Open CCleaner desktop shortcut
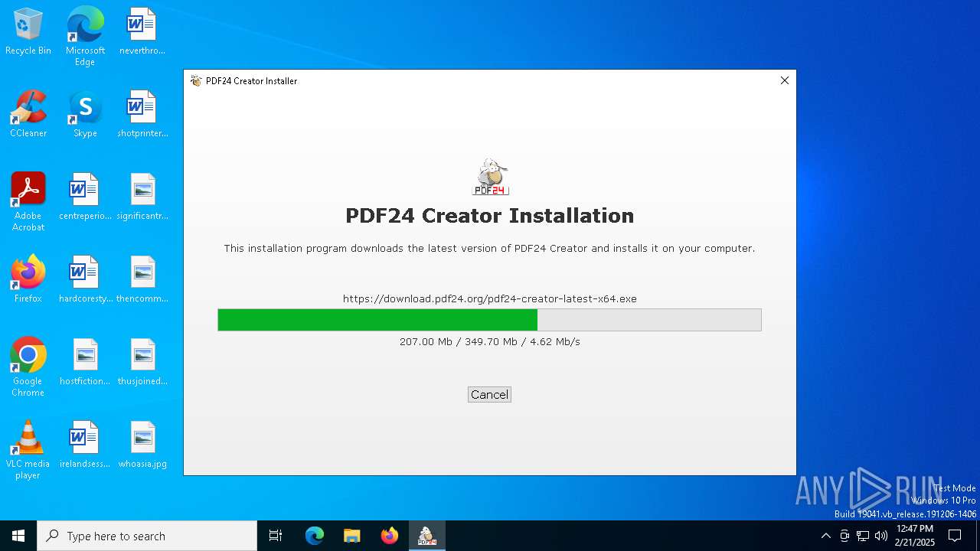 point(28,115)
